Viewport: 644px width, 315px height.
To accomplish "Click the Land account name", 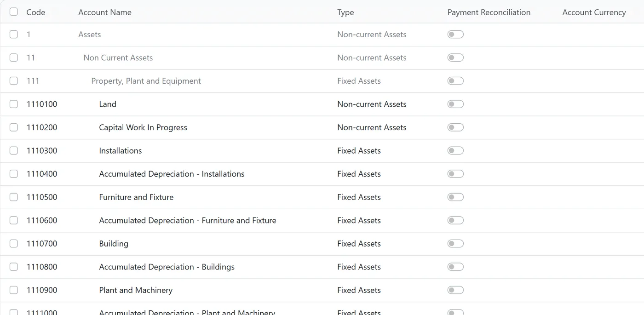I will 108,104.
